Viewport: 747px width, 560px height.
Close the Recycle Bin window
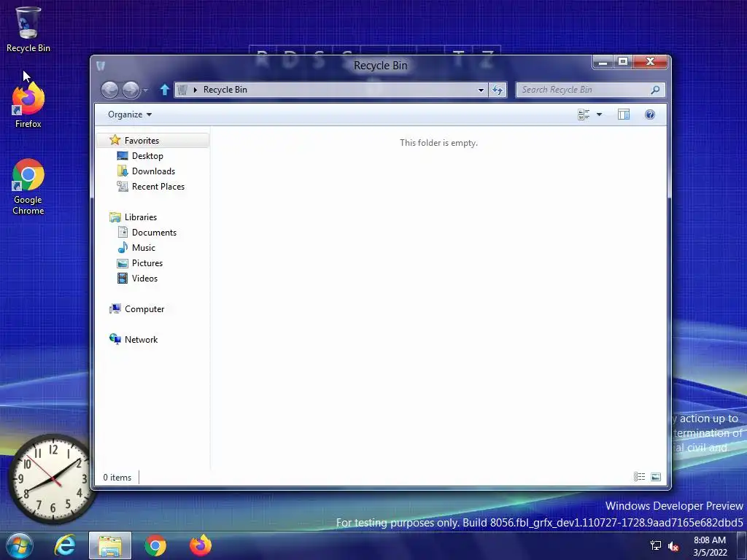pos(650,62)
